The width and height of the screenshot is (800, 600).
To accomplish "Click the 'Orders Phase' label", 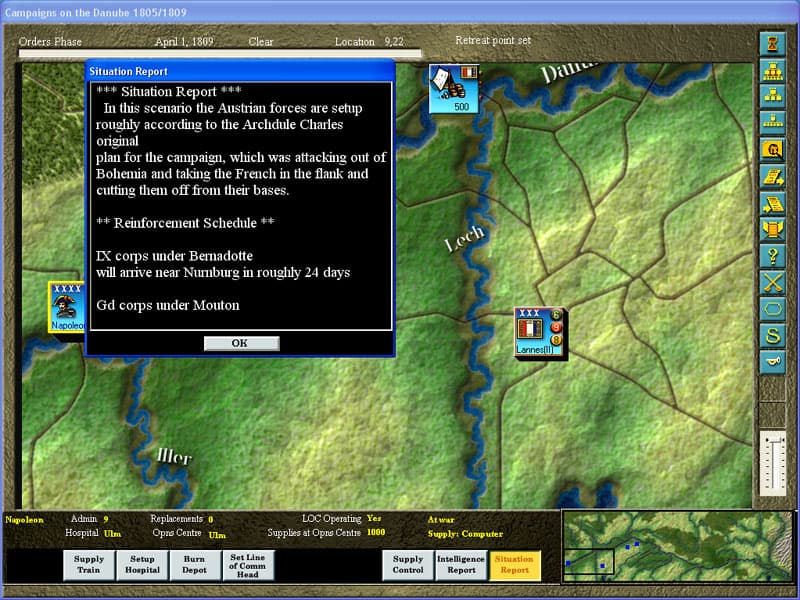I will (50, 42).
